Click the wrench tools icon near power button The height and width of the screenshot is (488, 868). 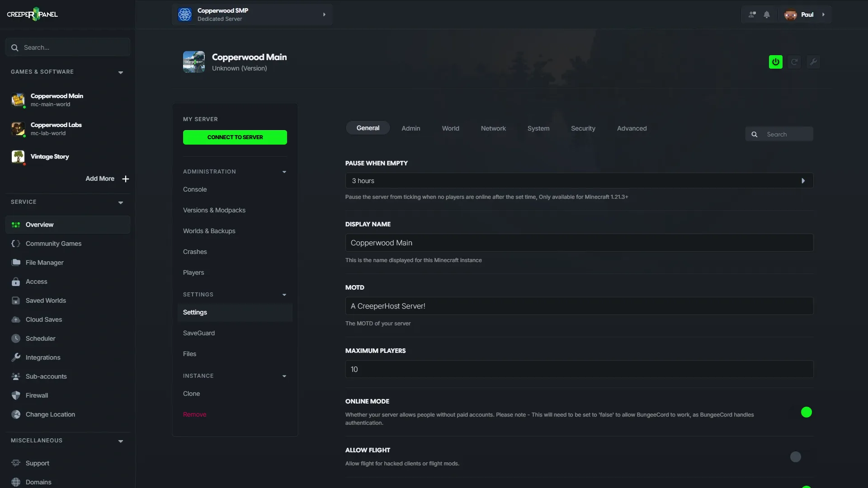pos(813,62)
